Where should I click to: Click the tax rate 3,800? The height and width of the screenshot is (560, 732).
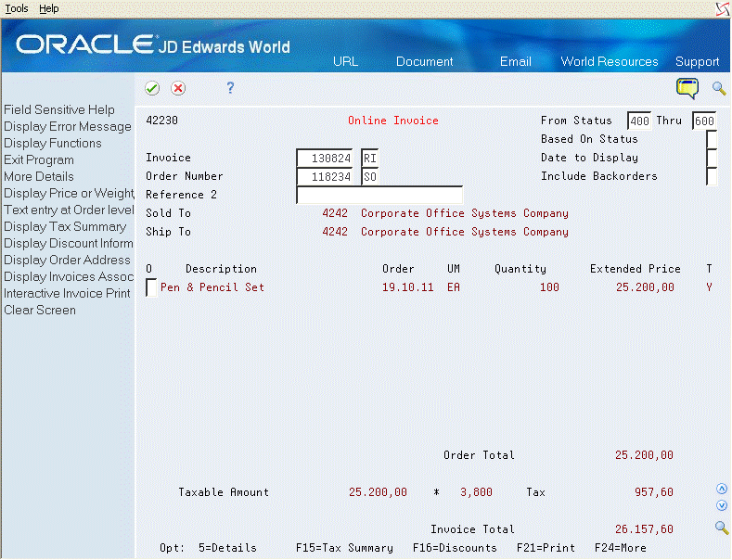tap(476, 492)
